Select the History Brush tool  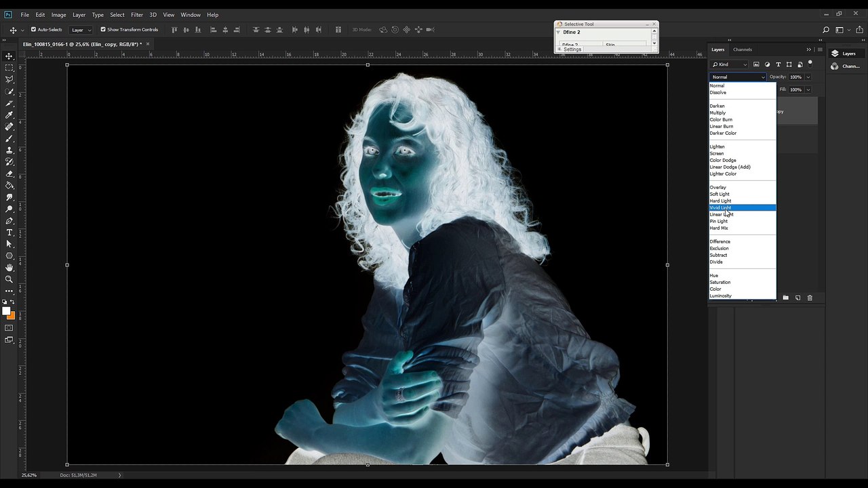[9, 162]
